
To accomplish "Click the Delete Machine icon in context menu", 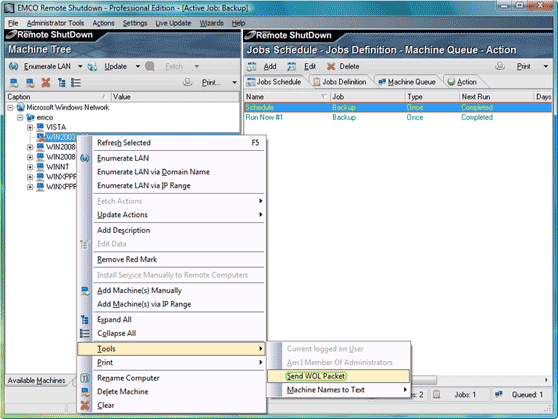I will 85,392.
